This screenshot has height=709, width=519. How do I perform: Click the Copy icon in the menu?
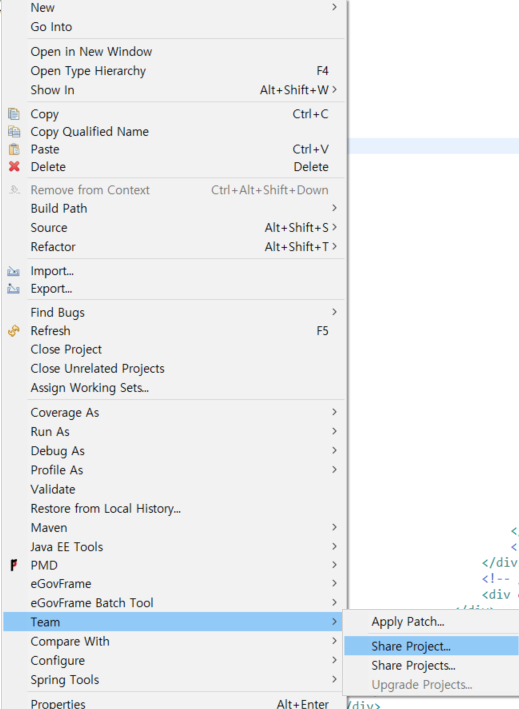coord(14,114)
